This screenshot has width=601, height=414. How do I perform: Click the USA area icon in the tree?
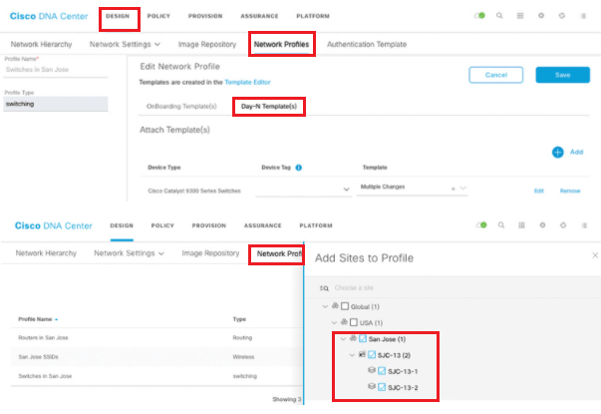pyautogui.click(x=344, y=322)
